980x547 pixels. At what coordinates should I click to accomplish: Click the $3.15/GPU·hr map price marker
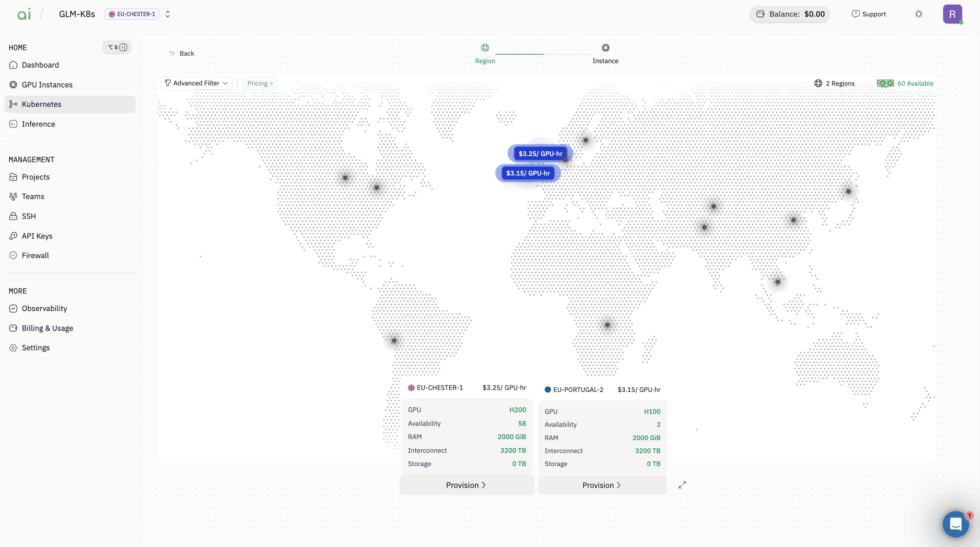[528, 173]
